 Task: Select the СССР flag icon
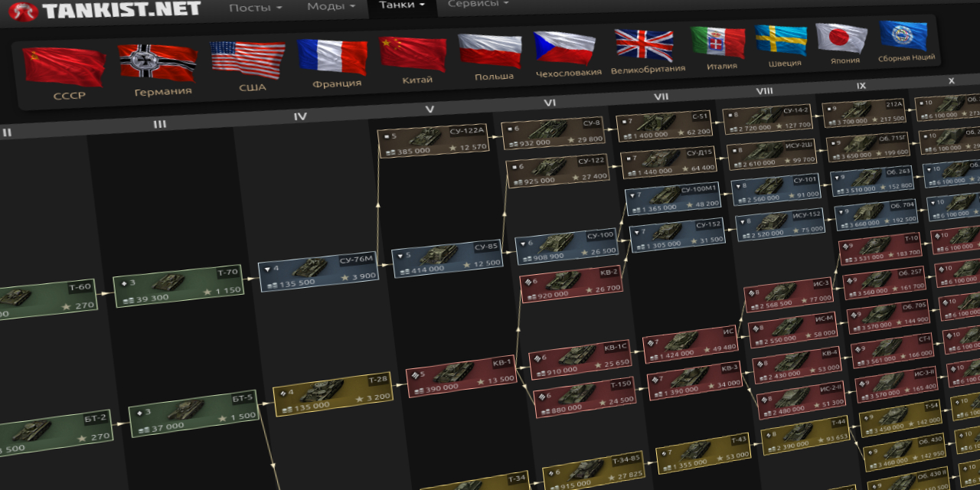[x=64, y=67]
